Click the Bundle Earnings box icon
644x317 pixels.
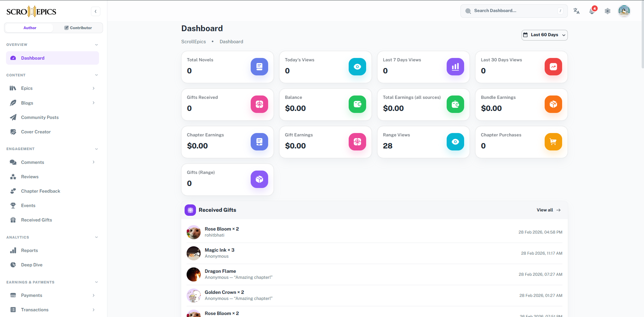[x=553, y=104]
